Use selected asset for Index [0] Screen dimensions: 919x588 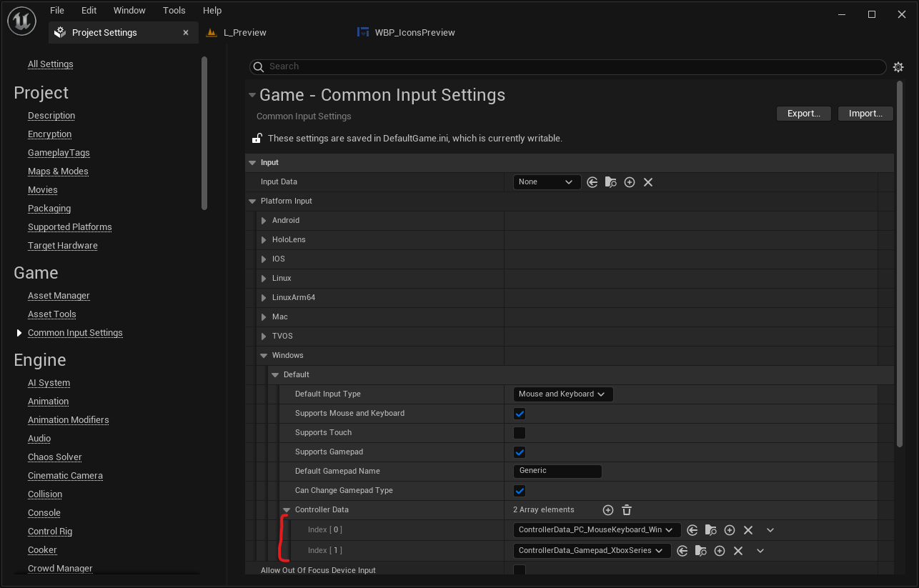[x=692, y=530]
